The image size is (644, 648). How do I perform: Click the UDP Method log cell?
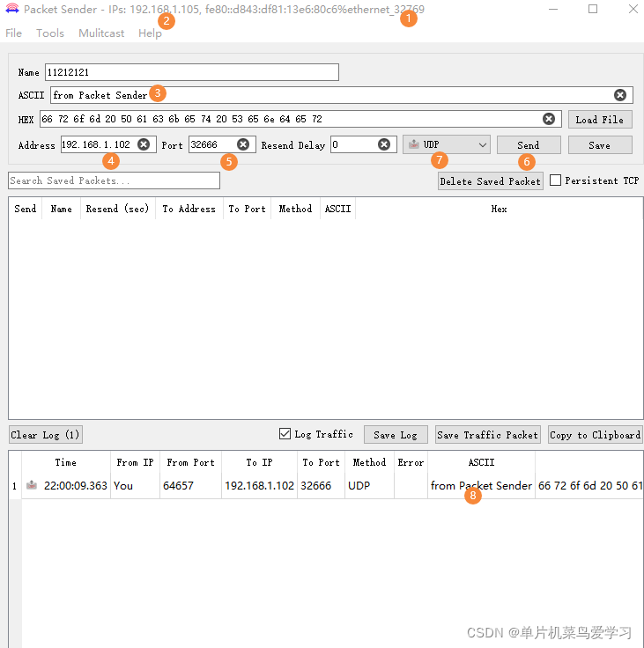pos(369,486)
